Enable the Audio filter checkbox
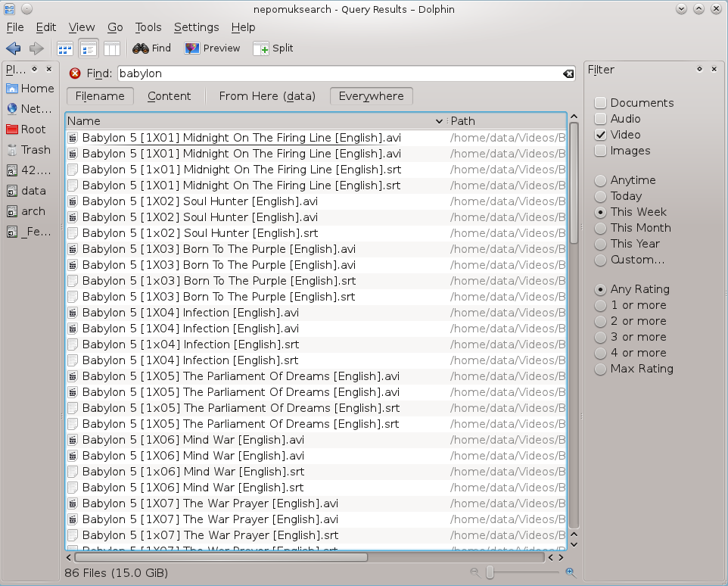728x586 pixels. (x=618, y=118)
